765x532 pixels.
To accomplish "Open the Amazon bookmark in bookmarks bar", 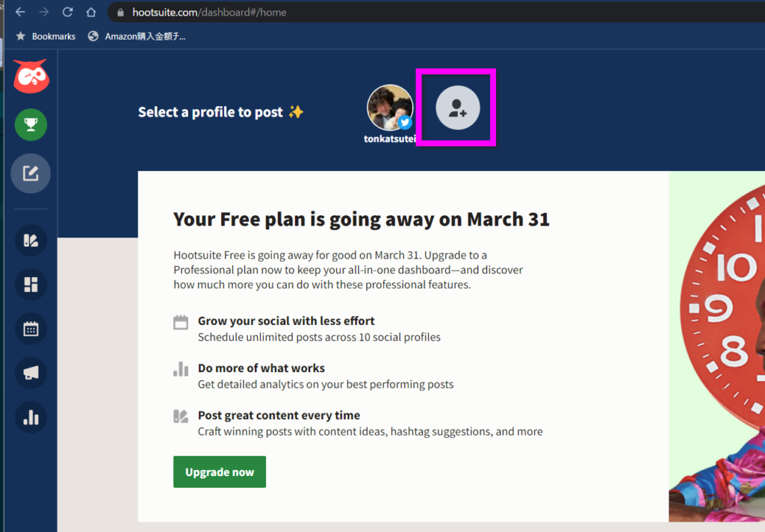I will click(137, 36).
